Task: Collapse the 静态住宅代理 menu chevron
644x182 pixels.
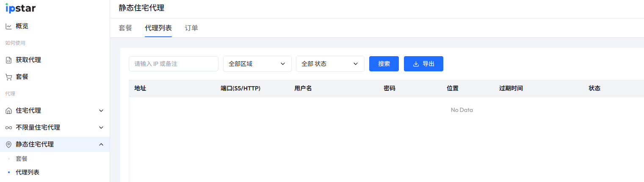Action: 101,144
